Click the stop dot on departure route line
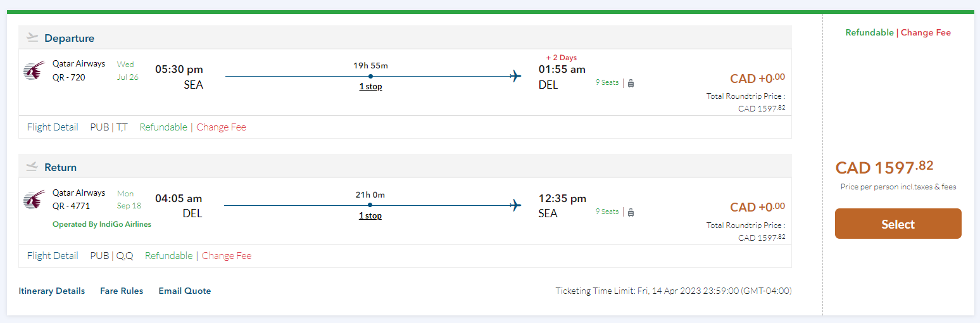The image size is (980, 323). click(x=370, y=77)
